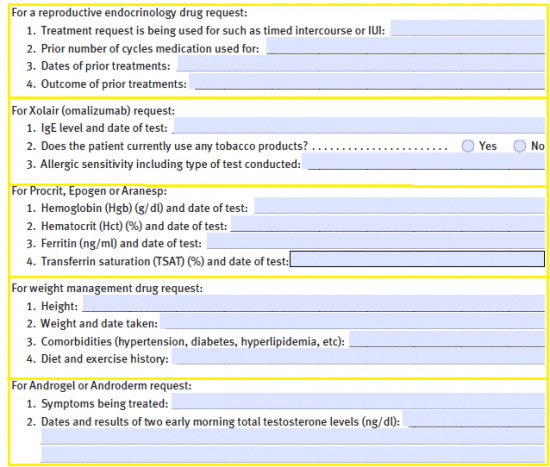Click the tobacco products question text
Screen dimensions: 550x467
point(174,146)
